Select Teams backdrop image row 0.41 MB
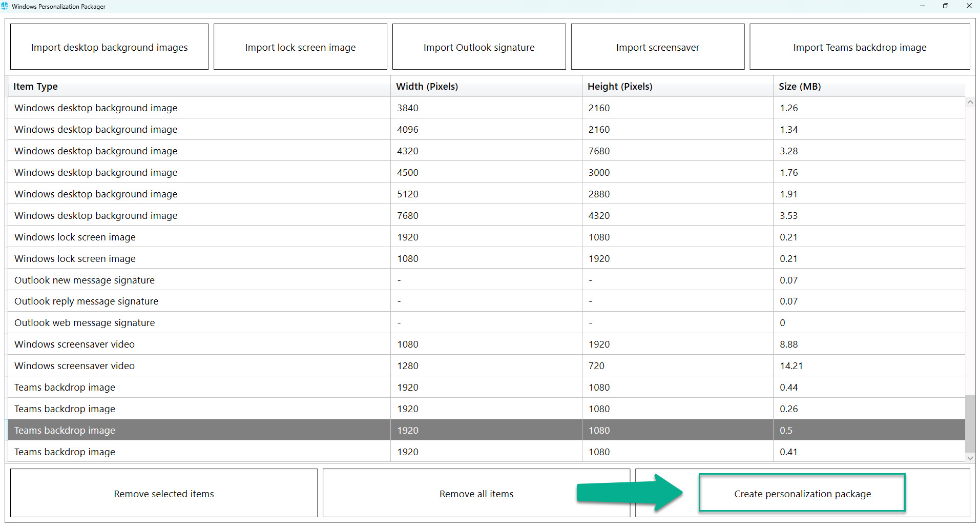 486,452
